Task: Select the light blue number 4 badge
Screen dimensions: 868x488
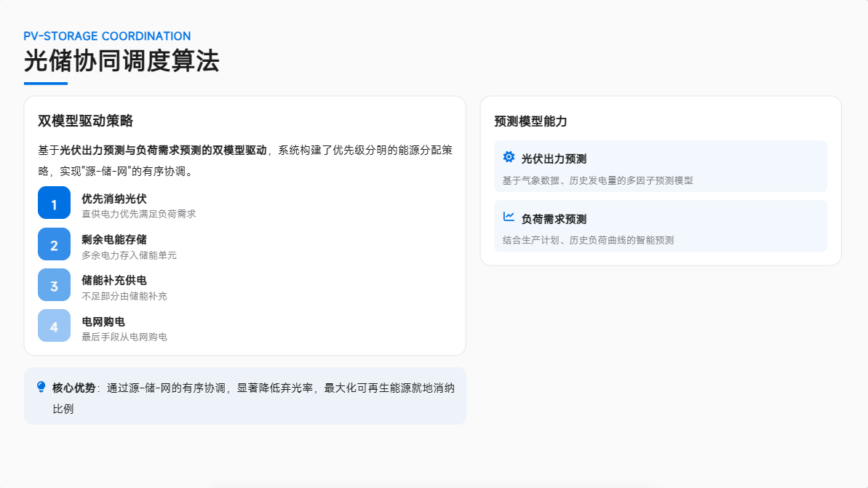Action: pyautogui.click(x=55, y=326)
